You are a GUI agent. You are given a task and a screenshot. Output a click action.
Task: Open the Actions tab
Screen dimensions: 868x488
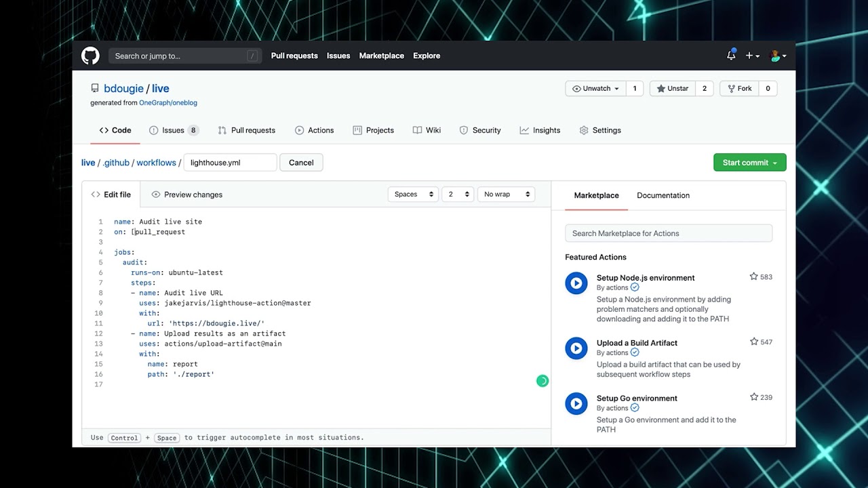(315, 130)
